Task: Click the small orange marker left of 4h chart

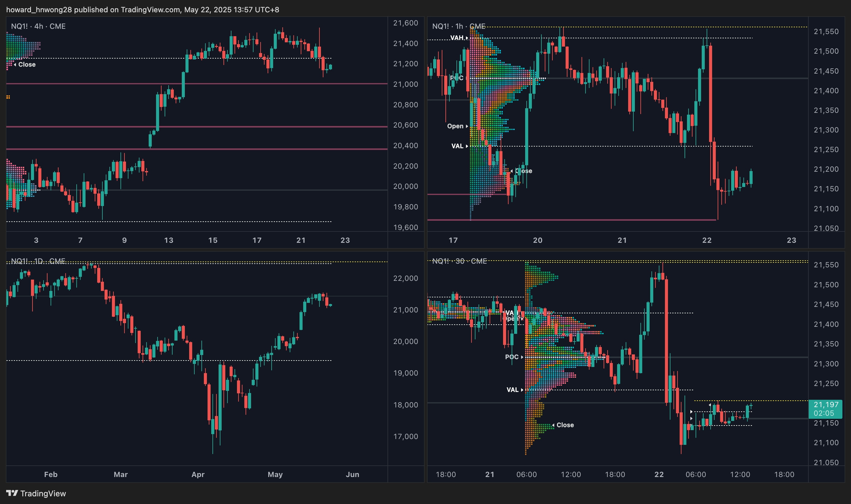Action: [x=8, y=97]
